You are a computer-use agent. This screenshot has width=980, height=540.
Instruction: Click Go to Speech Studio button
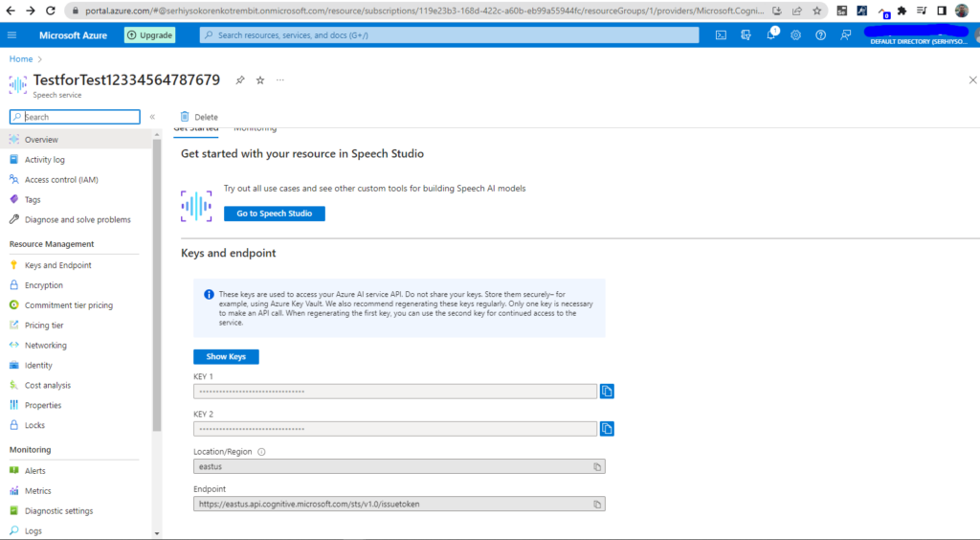(275, 214)
